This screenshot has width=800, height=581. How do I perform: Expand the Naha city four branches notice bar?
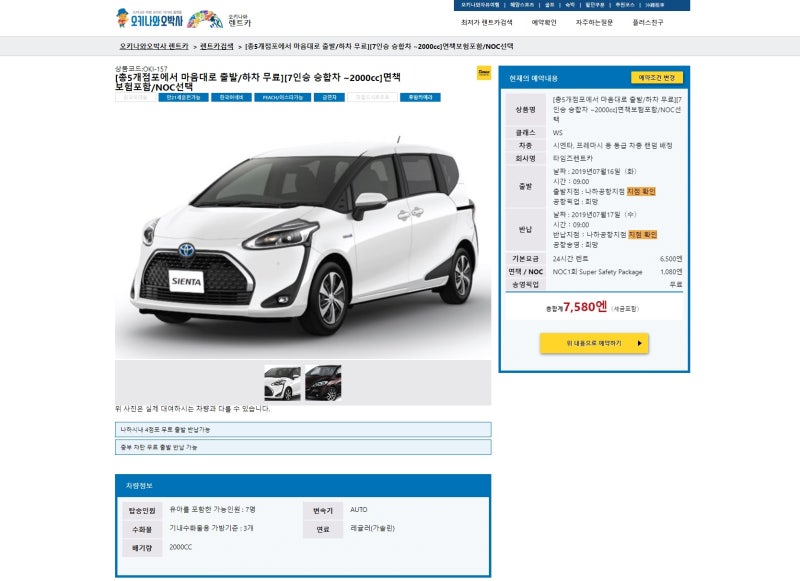pyautogui.click(x=303, y=430)
